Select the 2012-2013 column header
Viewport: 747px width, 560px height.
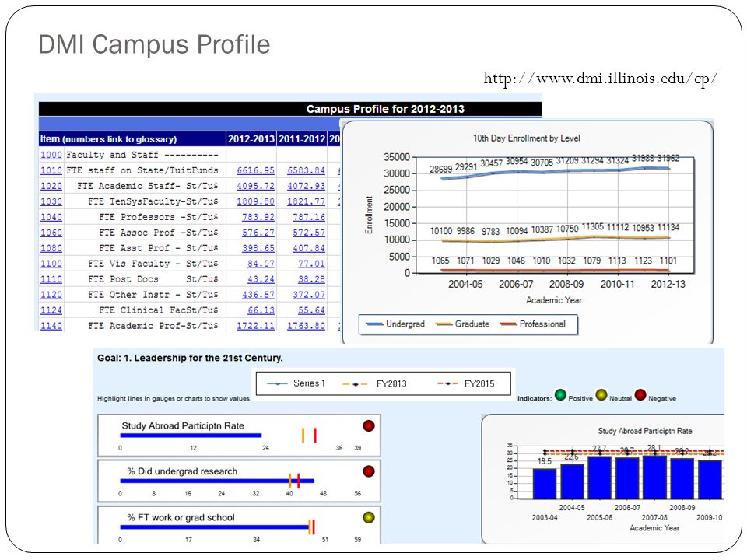tap(251, 139)
